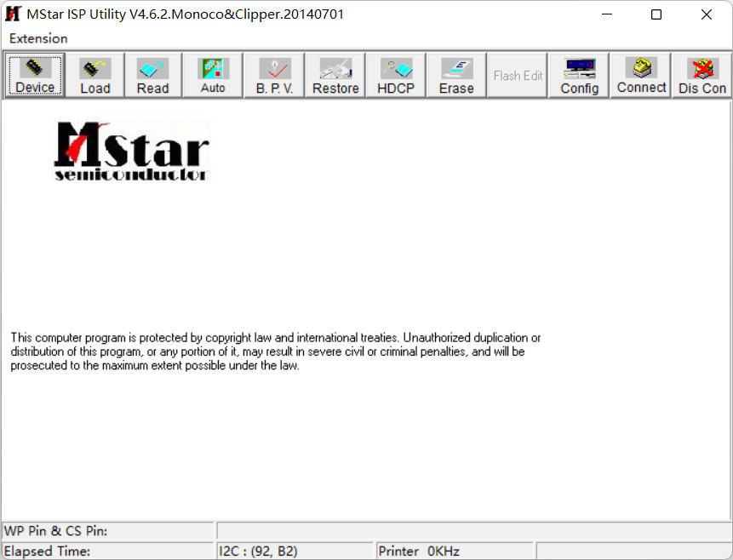
Task: Minimize the MStar ISP Utility window
Action: (607, 14)
